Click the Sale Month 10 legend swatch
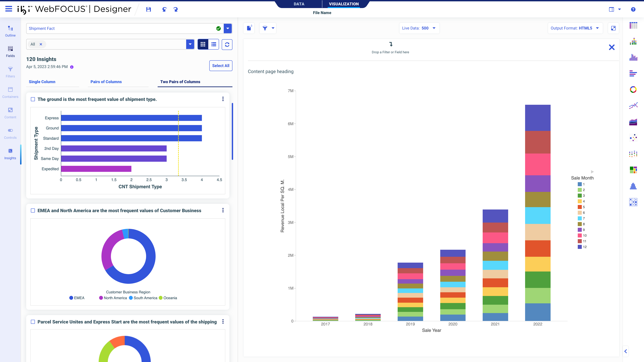The height and width of the screenshot is (362, 644). [579, 235]
